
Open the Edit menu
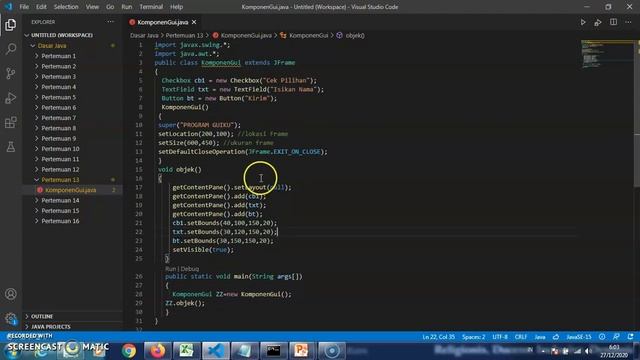(41, 7)
